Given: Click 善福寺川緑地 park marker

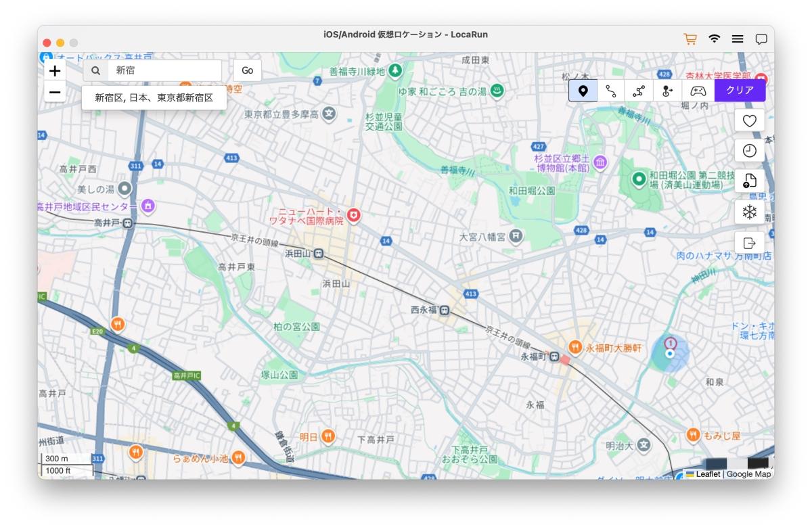Looking at the screenshot, I should coord(394,70).
